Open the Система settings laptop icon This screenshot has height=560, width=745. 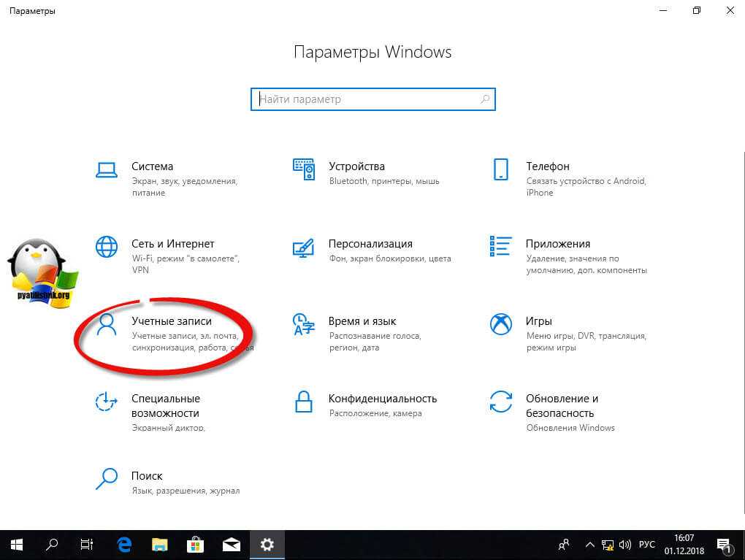(107, 169)
